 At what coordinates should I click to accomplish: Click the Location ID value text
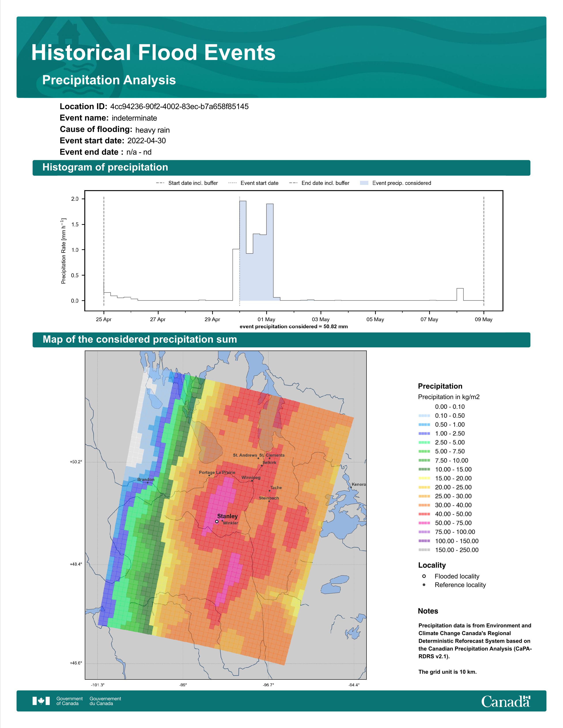coord(179,106)
